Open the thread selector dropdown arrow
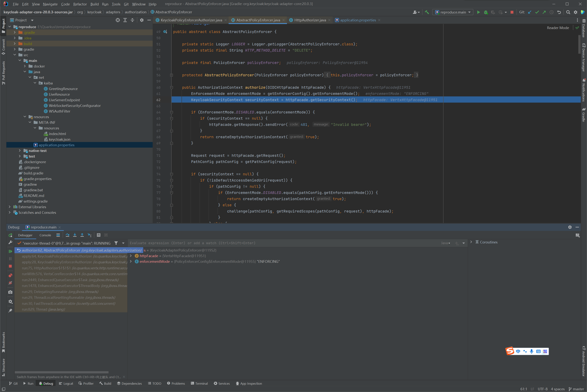The height and width of the screenshot is (392, 587). tap(123, 243)
